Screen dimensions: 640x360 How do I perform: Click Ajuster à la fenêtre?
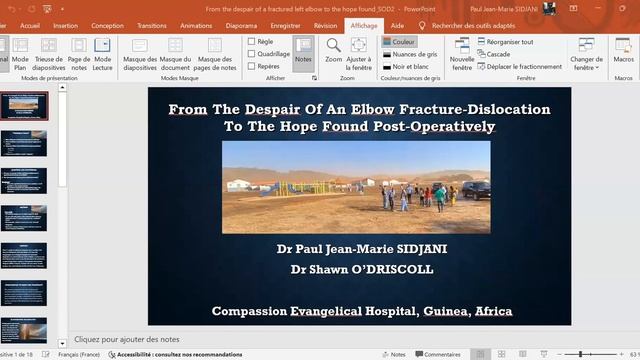pos(358,55)
